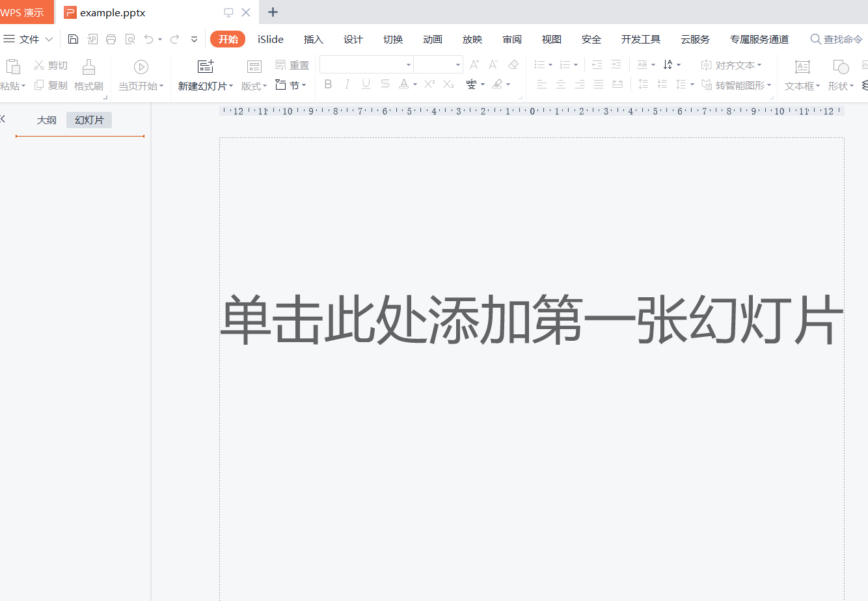Click the Subscript X₂ icon

pyautogui.click(x=448, y=84)
